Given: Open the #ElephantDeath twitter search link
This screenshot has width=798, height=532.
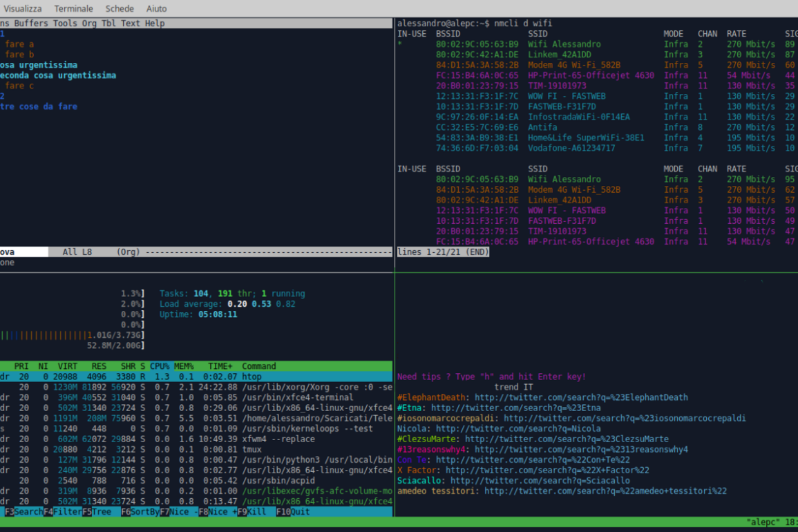Looking at the screenshot, I should pyautogui.click(x=581, y=397).
